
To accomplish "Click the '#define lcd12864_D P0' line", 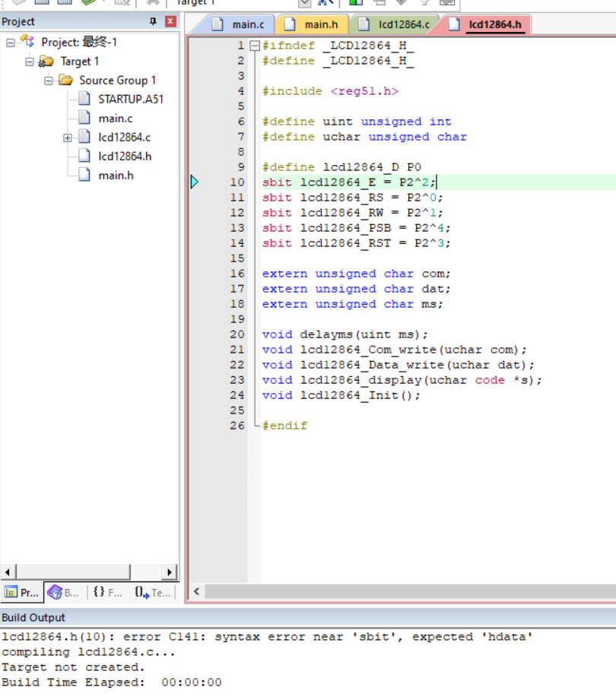I will [341, 167].
